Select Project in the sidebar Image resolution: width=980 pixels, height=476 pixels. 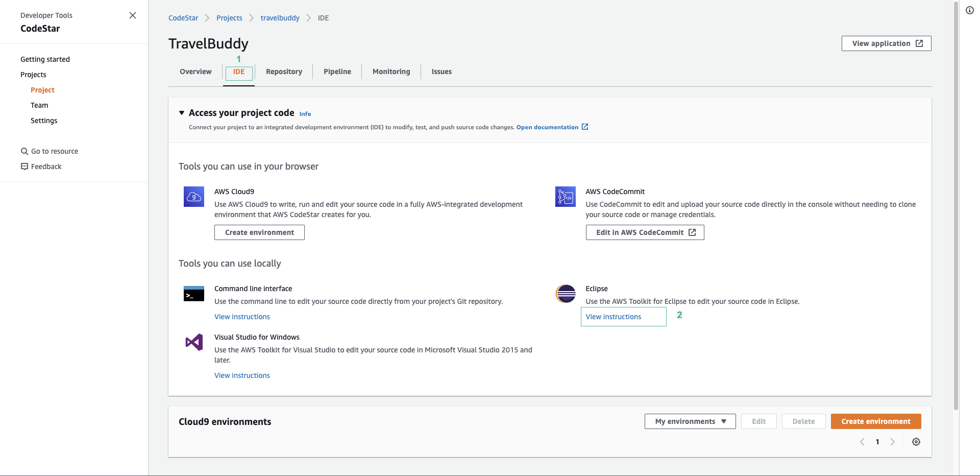[42, 90]
